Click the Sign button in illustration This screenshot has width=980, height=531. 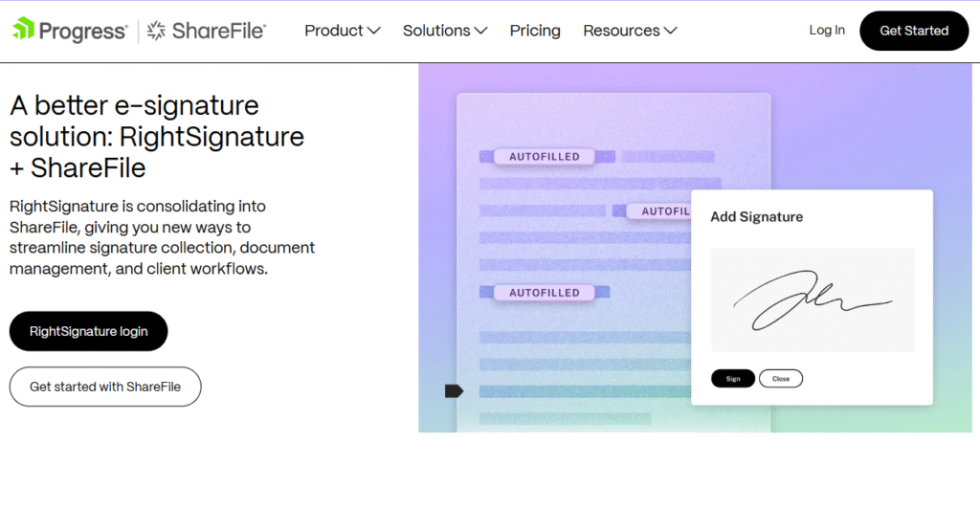tap(733, 379)
